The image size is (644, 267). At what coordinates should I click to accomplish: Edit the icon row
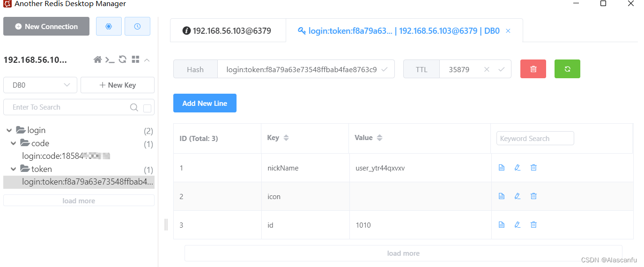(518, 196)
